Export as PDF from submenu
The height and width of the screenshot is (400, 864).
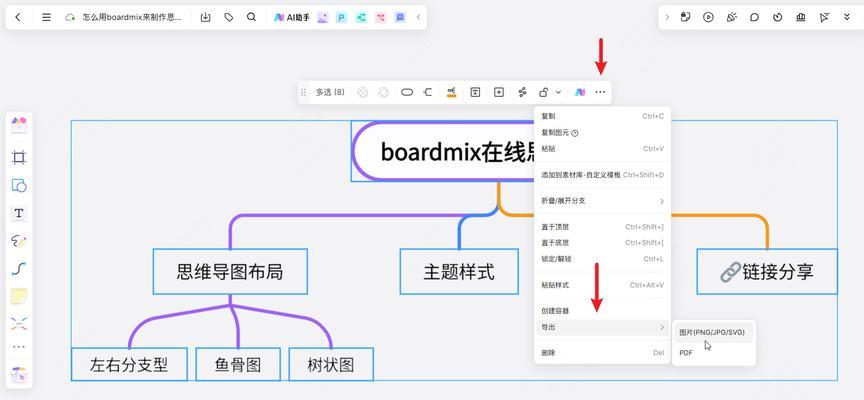(x=713, y=353)
